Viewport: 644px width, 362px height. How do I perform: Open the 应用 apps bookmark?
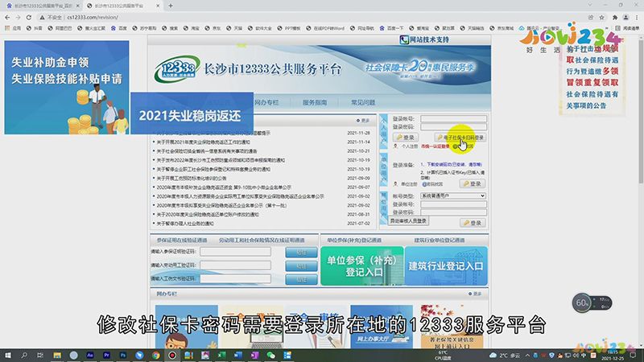tap(12, 28)
